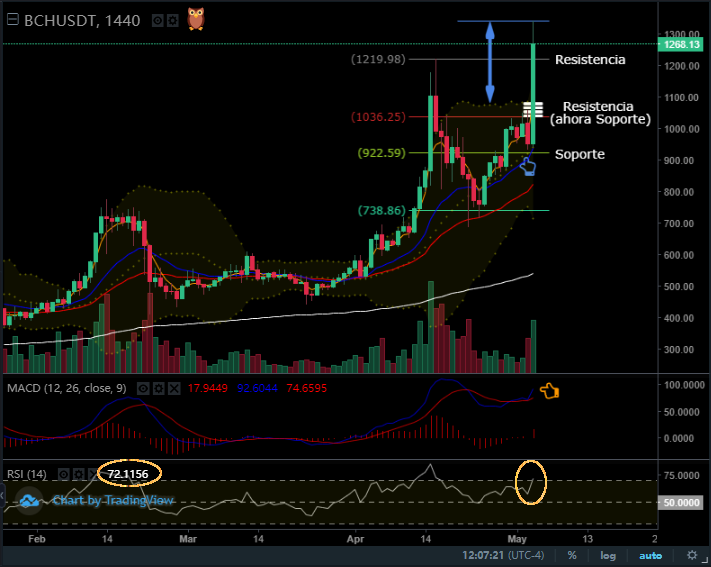Screen dimensions: 711x567
Task: Toggle visibility of BCHUSDT main series
Action: 157,20
